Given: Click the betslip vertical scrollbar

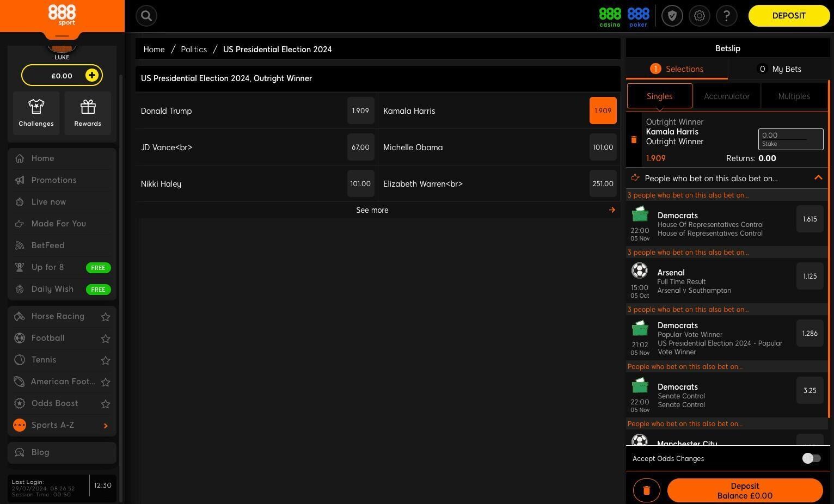Looking at the screenshot, I should 829,249.
